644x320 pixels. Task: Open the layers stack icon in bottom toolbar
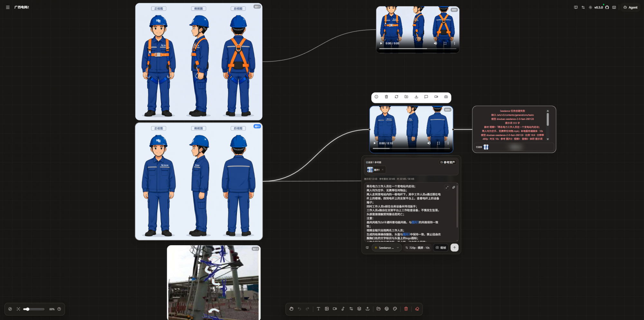359,309
